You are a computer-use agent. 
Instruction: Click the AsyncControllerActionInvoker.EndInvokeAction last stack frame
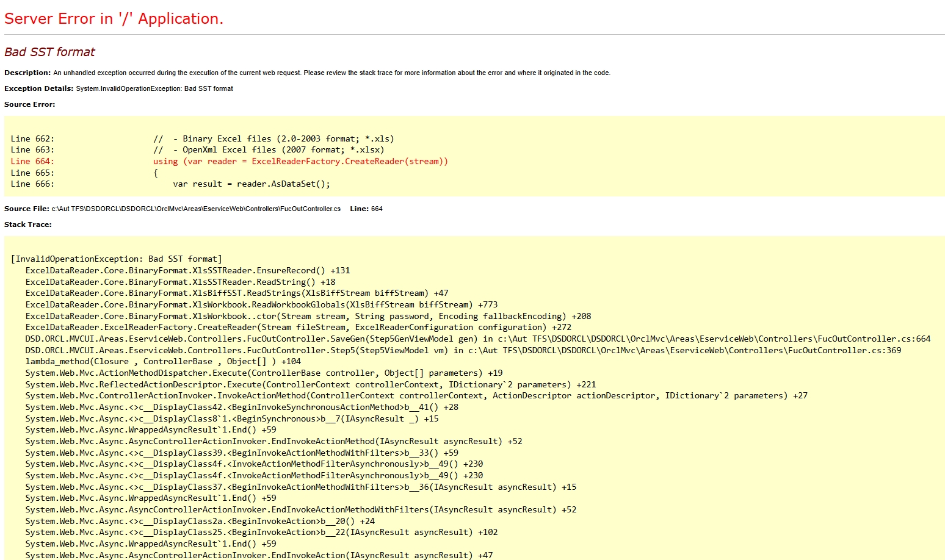coord(259,555)
